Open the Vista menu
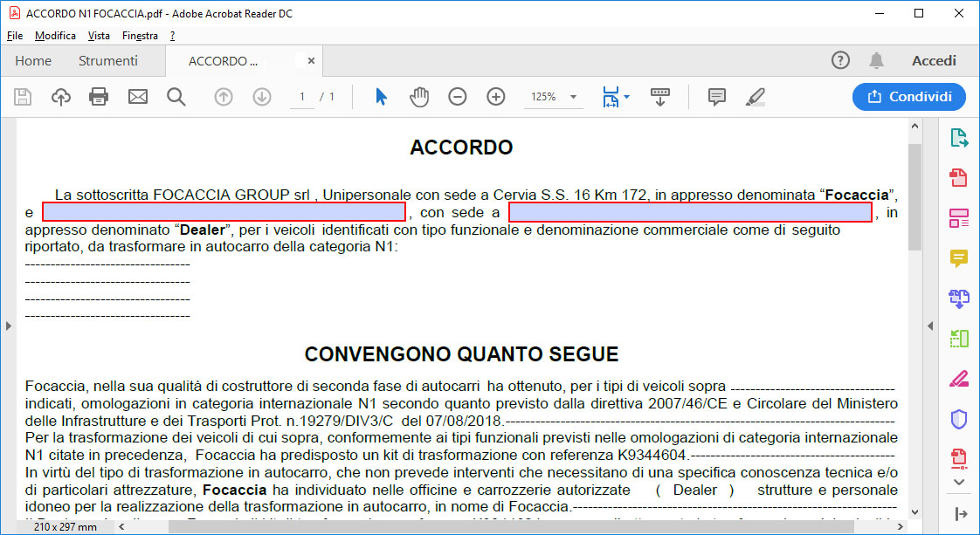Screen dimensions: 980x535 (x=99, y=36)
